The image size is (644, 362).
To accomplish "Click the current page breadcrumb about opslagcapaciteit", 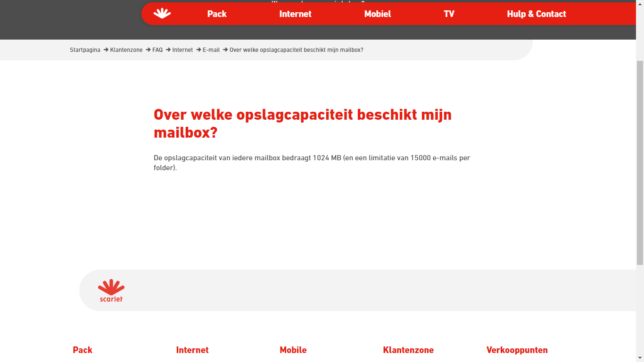I will (x=296, y=50).
